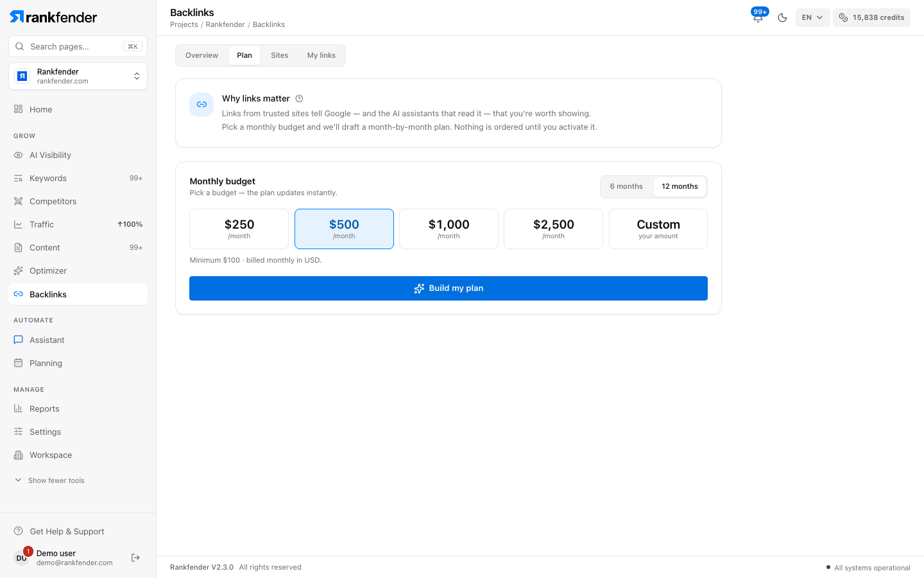This screenshot has width=924, height=578.
Task: Open Settings in sidebar
Action: (78, 432)
